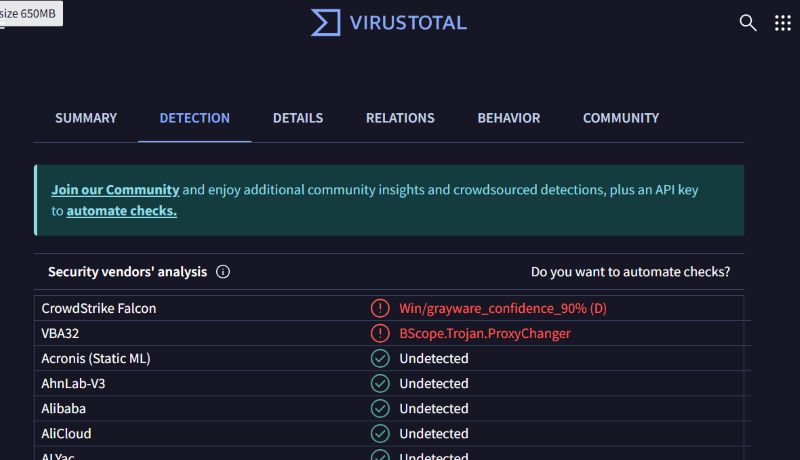Click the automate checks link
This screenshot has width=800, height=460.
[x=121, y=211]
